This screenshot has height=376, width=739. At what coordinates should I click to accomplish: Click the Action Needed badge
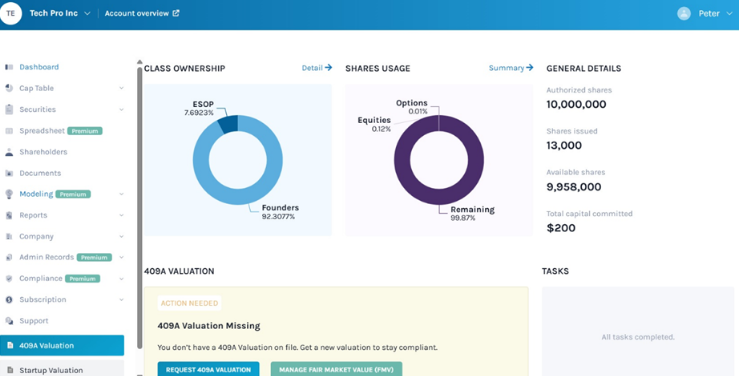pyautogui.click(x=189, y=303)
